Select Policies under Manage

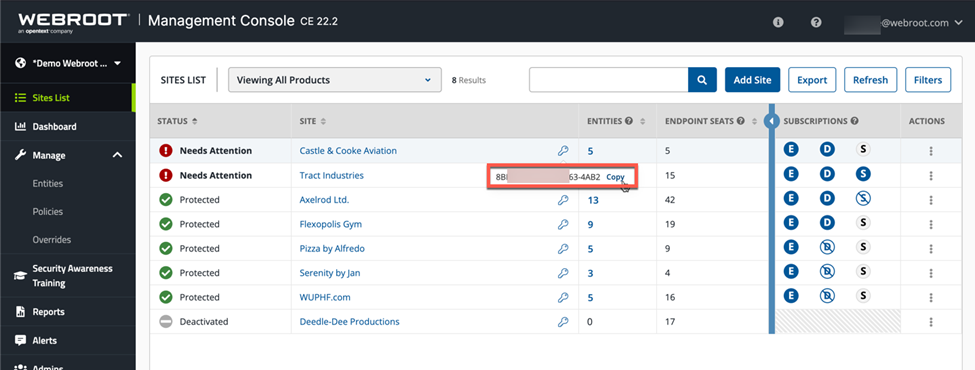(48, 211)
